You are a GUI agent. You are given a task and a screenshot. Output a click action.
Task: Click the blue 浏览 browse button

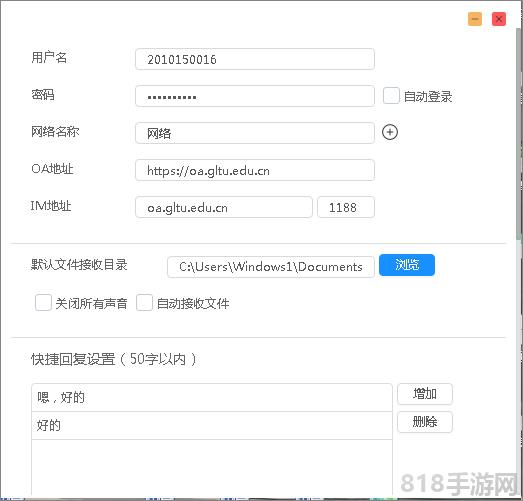pos(407,265)
